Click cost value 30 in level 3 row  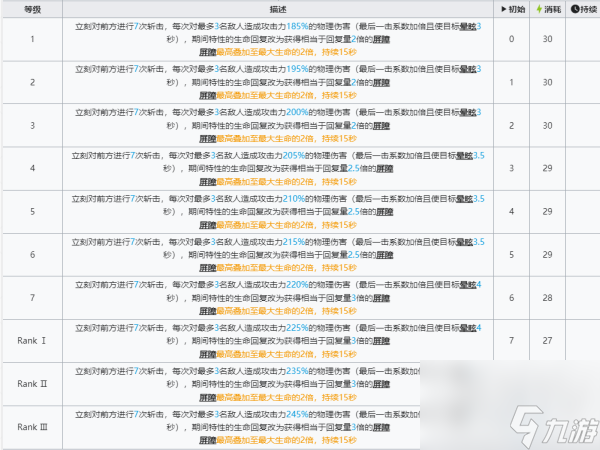pos(548,126)
